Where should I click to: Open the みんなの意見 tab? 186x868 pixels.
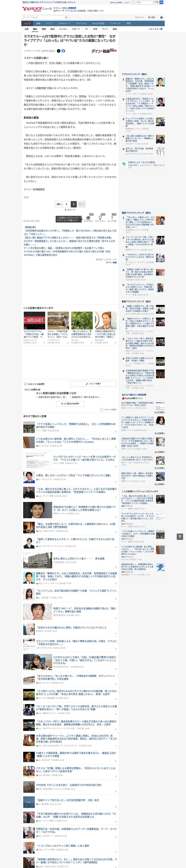[x=98, y=24]
